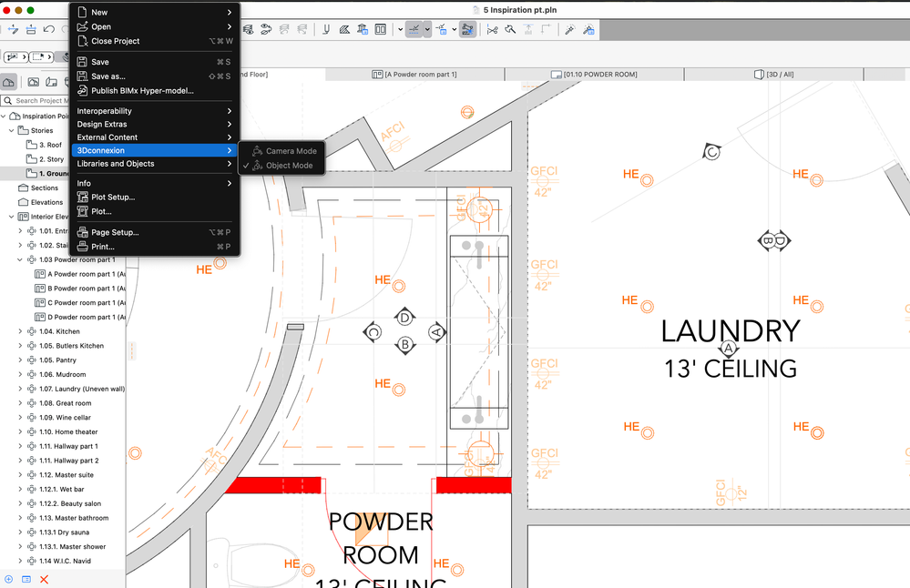Choose Plot Setup... menu item

click(x=154, y=198)
